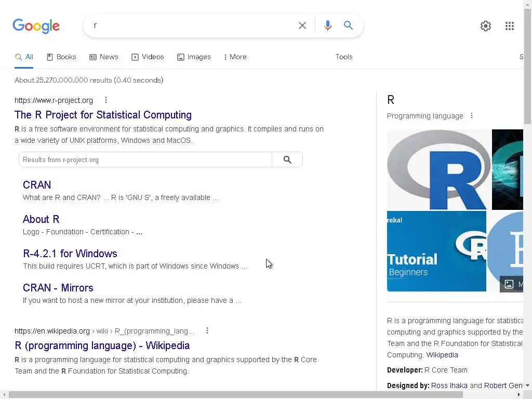532x399 pixels.
Task: Expand the More search options
Action: [x=235, y=57]
